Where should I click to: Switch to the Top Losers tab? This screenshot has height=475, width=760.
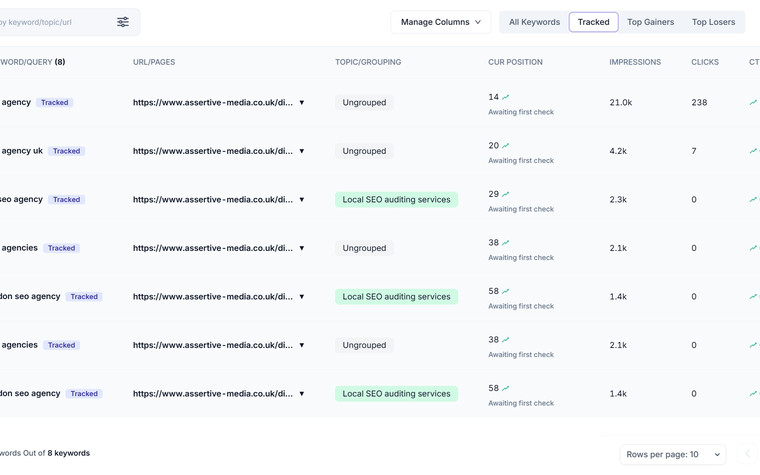point(713,22)
